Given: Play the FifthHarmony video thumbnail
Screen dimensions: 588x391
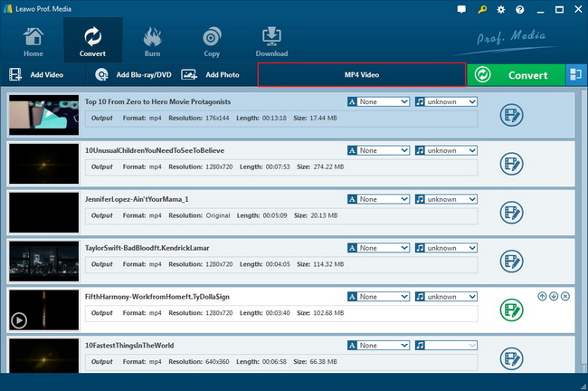Looking at the screenshot, I should coord(19,320).
